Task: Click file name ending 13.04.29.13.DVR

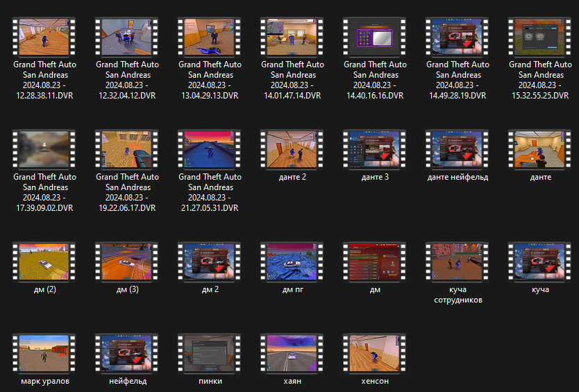Action: [210, 80]
